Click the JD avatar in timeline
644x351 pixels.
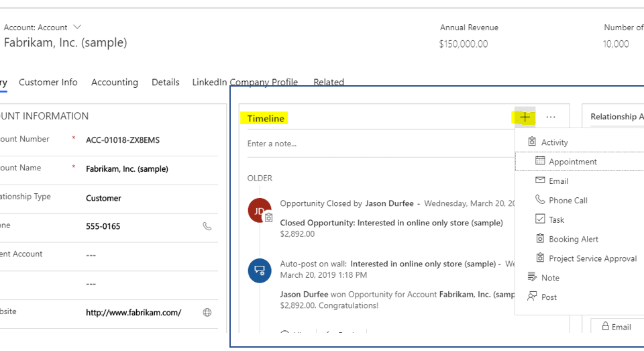pyautogui.click(x=259, y=210)
